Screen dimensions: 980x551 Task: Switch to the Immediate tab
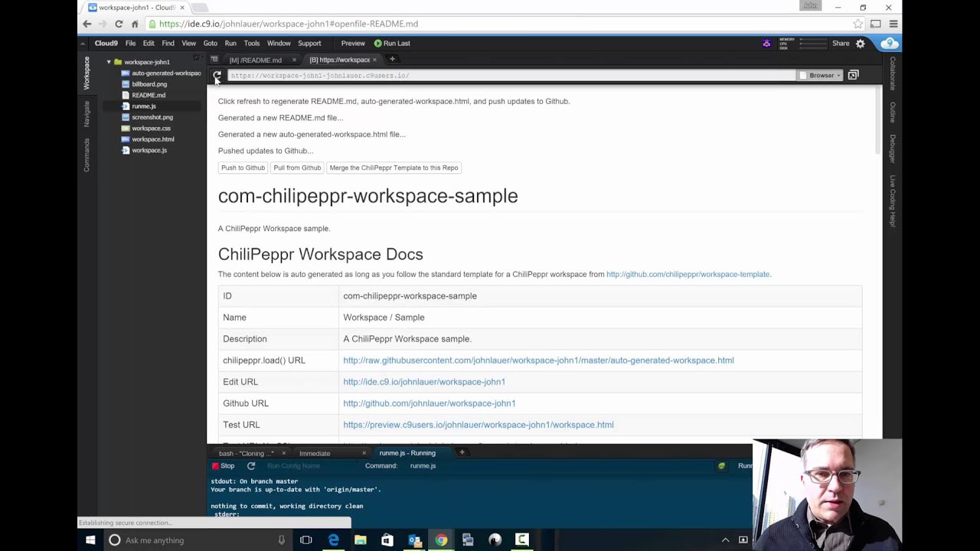tap(315, 453)
